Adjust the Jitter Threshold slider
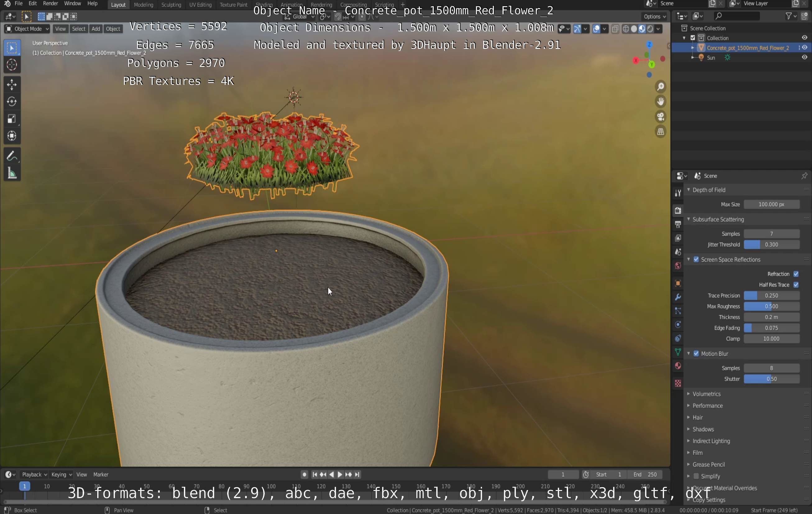This screenshot has width=812, height=514. pos(772,244)
